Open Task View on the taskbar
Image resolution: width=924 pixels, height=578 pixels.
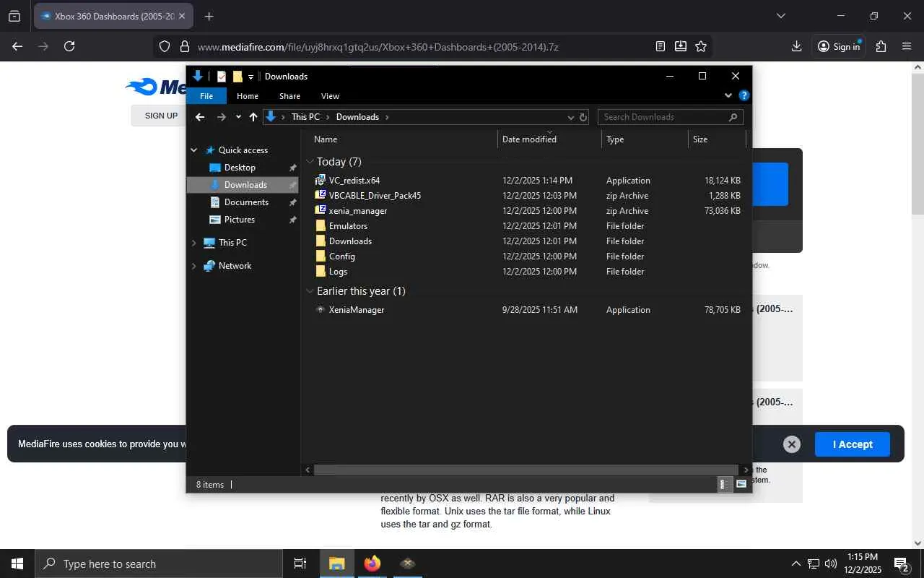click(x=300, y=564)
